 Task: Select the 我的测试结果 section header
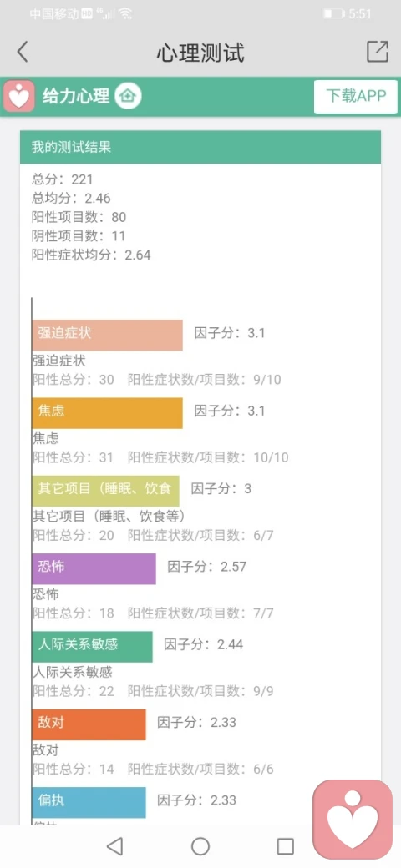tap(200, 147)
